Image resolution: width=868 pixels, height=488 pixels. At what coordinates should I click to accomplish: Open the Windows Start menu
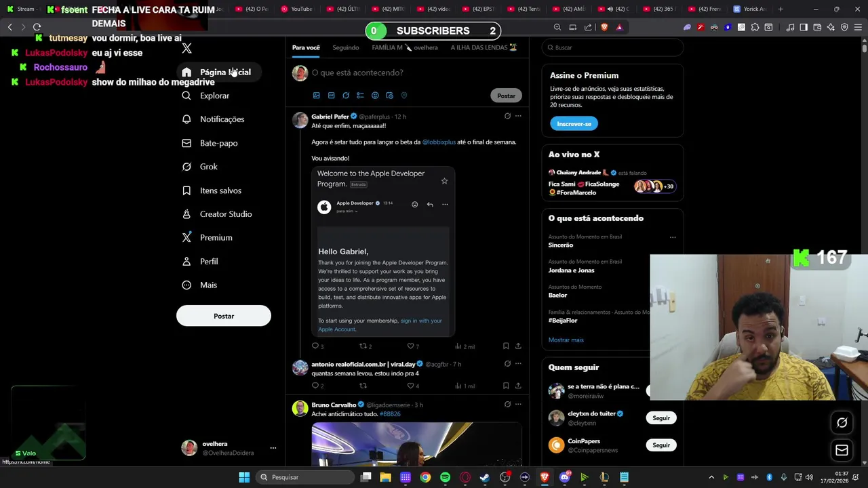pyautogui.click(x=244, y=477)
